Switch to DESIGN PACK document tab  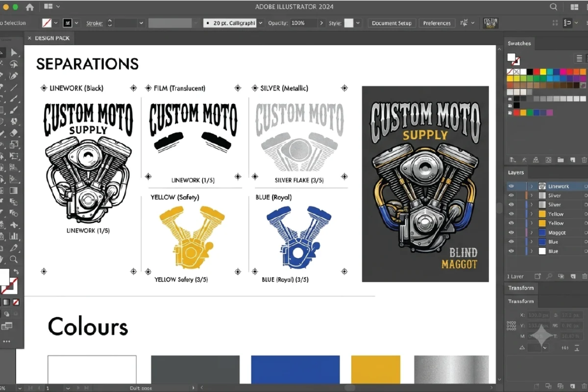coord(52,38)
